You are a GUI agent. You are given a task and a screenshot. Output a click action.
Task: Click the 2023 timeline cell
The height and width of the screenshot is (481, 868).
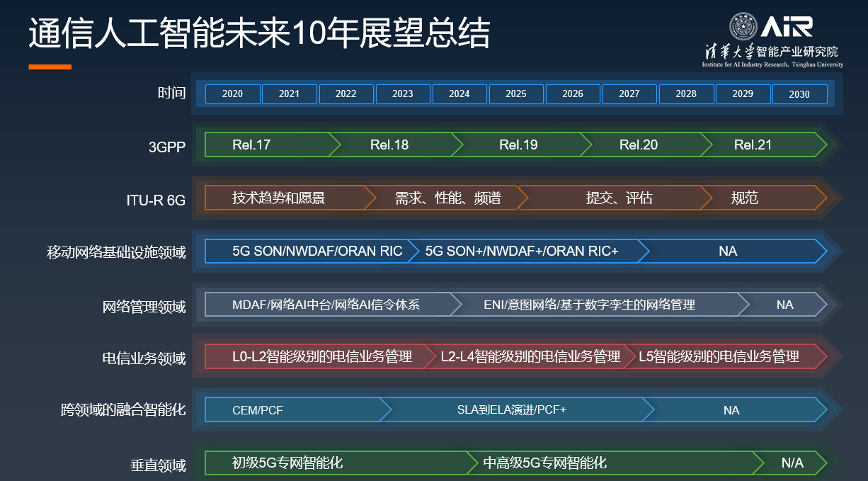(x=403, y=94)
